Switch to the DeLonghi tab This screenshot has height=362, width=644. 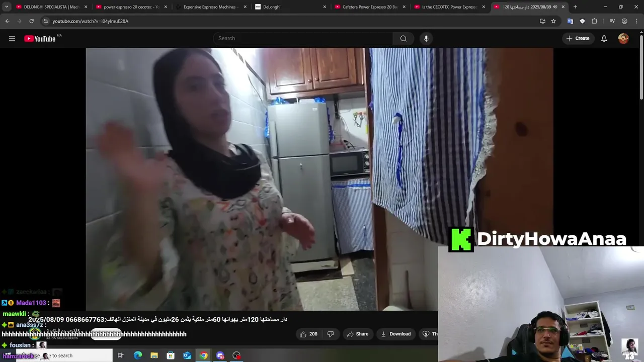[x=291, y=7]
